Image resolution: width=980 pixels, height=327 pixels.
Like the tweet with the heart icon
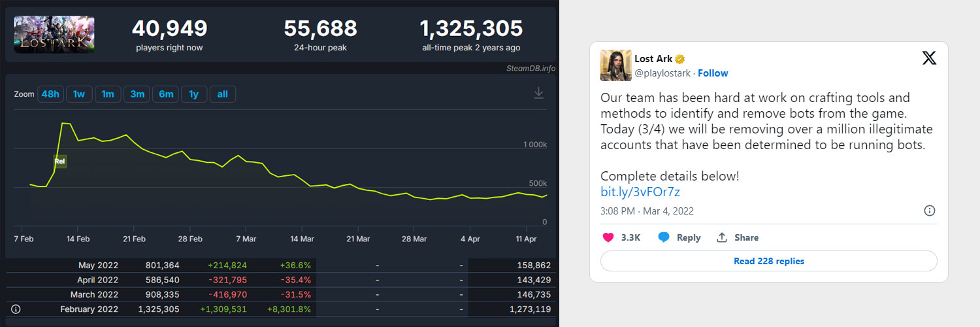608,237
